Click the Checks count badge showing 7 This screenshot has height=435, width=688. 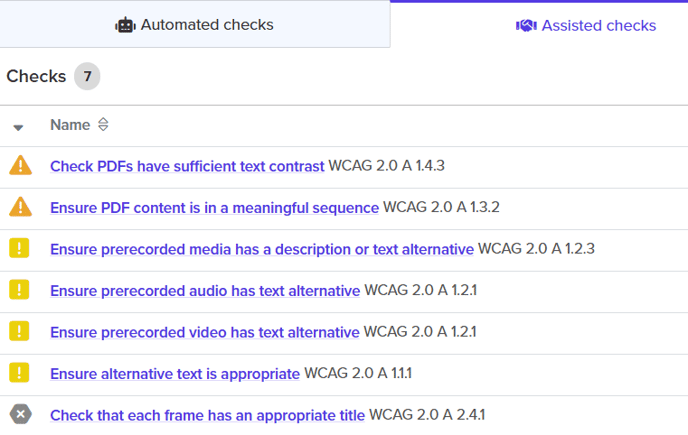click(x=87, y=76)
